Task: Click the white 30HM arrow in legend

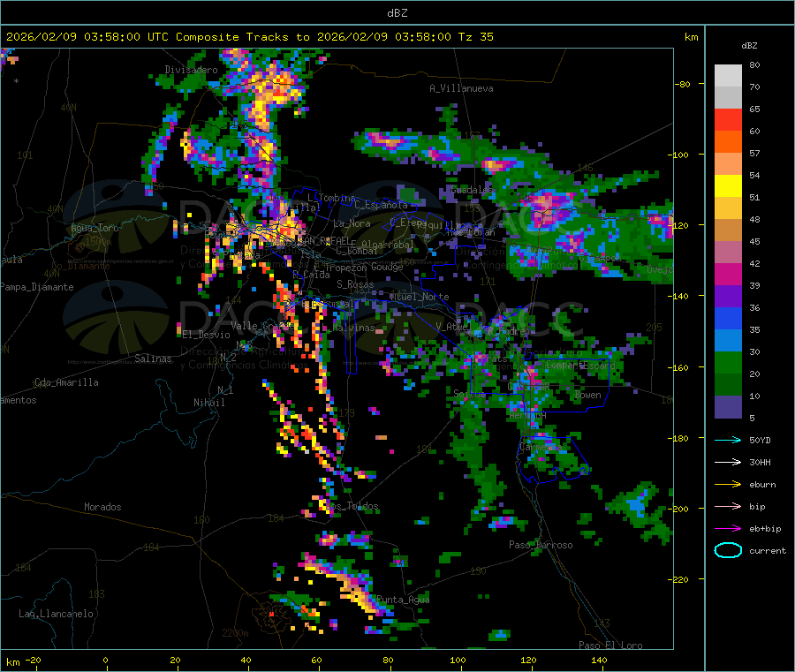Action: 728,462
